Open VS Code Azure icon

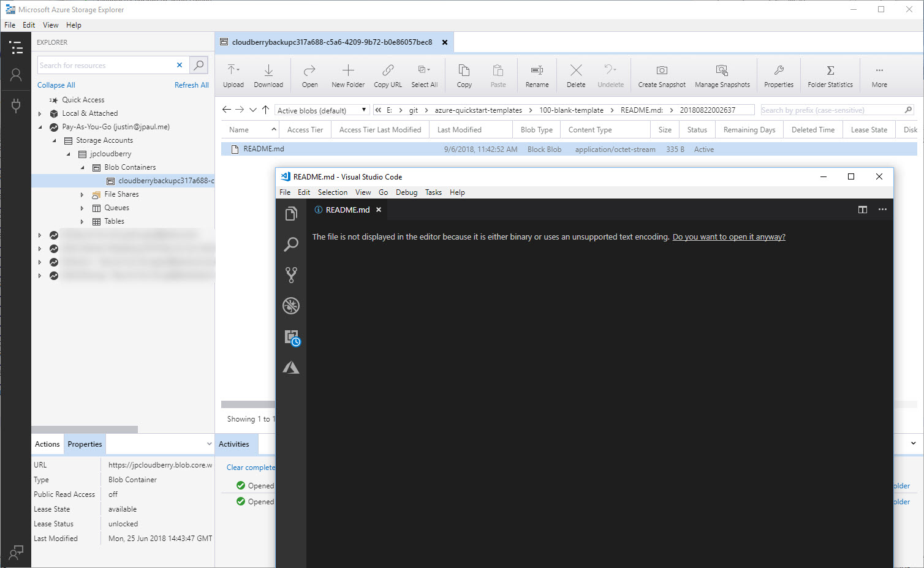pyautogui.click(x=291, y=367)
